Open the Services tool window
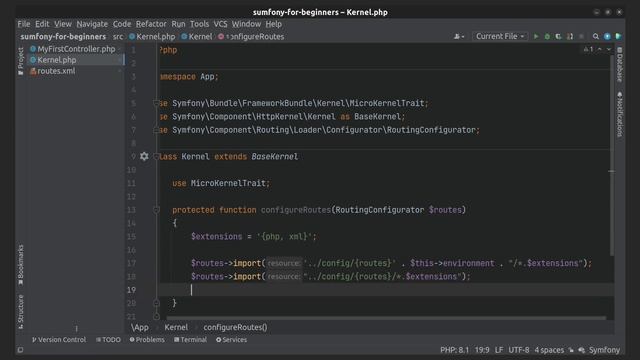 [x=231, y=340]
